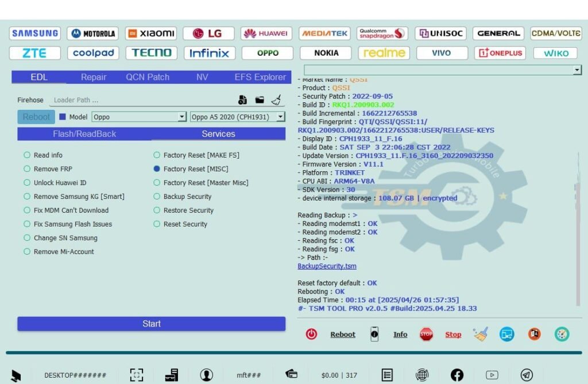Select Factory Reset [MISC] option
Screen dimensions: 588x384
click(191, 169)
